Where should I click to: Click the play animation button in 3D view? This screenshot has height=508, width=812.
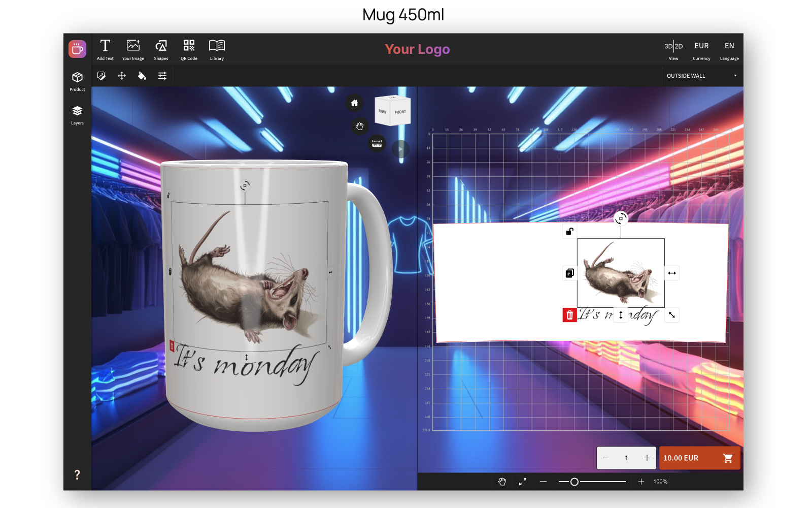pyautogui.click(x=400, y=149)
